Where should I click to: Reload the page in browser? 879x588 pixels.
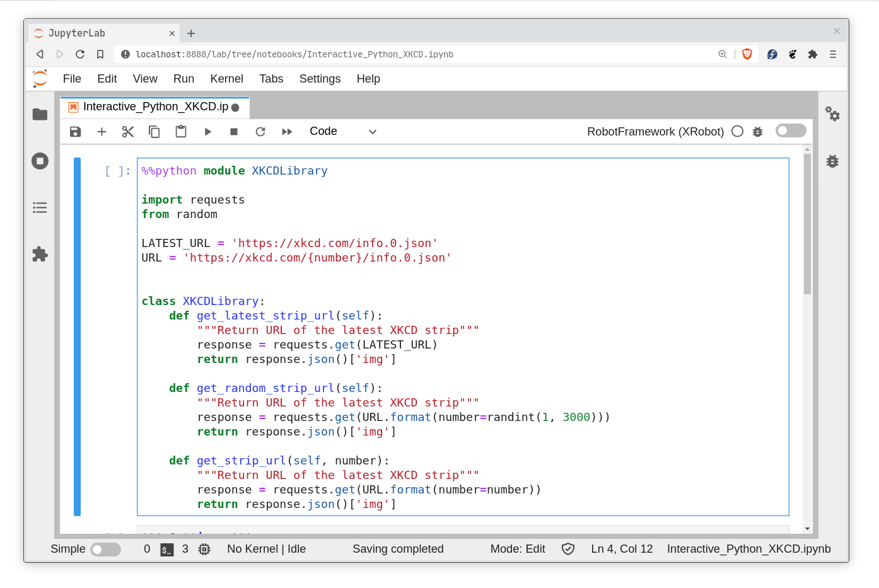click(80, 54)
